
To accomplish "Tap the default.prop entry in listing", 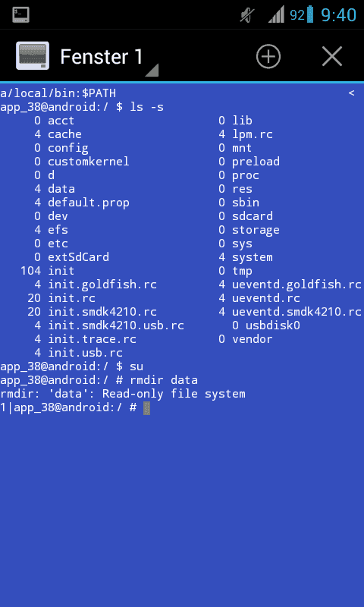I will (89, 203).
